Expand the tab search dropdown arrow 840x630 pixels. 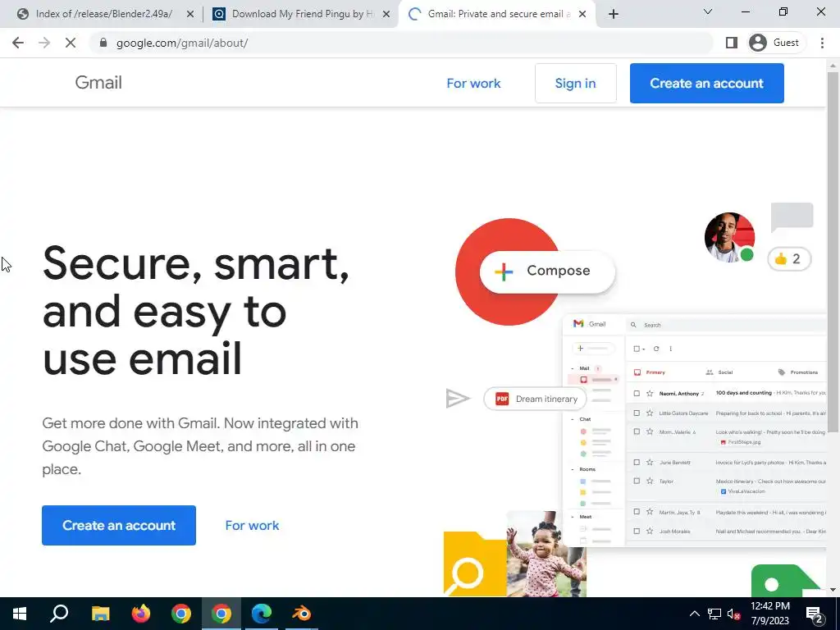tap(707, 11)
